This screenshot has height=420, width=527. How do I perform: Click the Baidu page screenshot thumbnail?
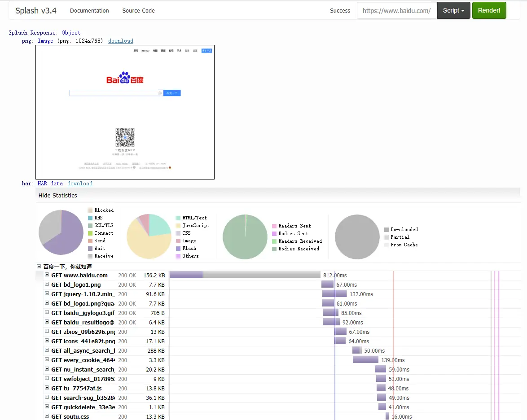point(125,112)
